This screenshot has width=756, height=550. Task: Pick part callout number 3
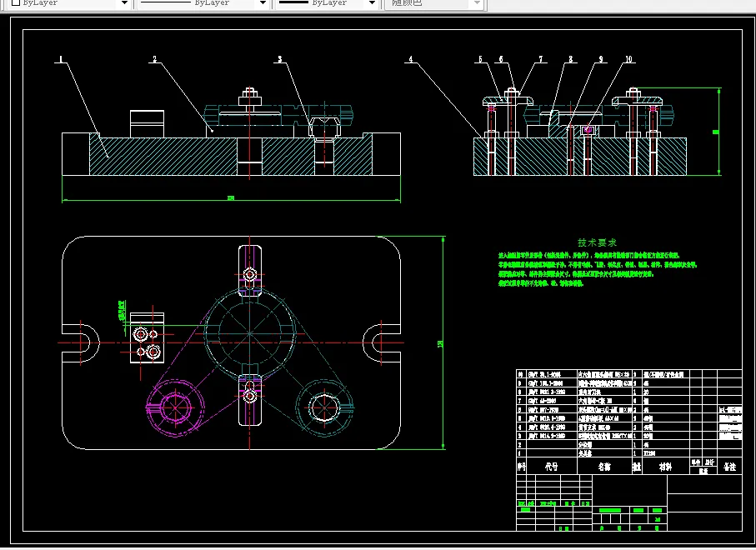280,60
